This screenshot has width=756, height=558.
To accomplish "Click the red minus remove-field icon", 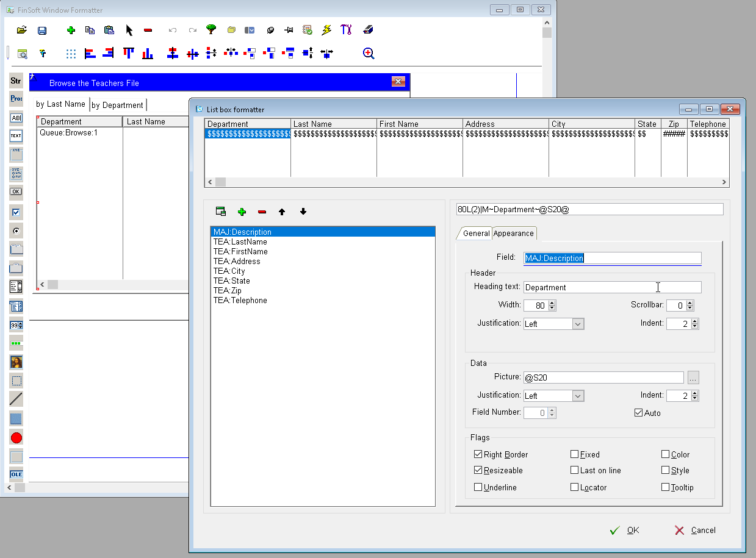I will click(262, 212).
